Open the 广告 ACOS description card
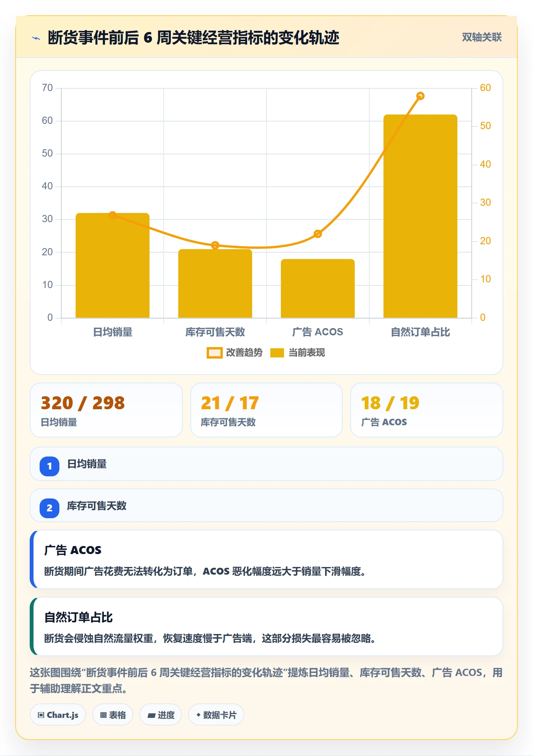 (x=266, y=559)
